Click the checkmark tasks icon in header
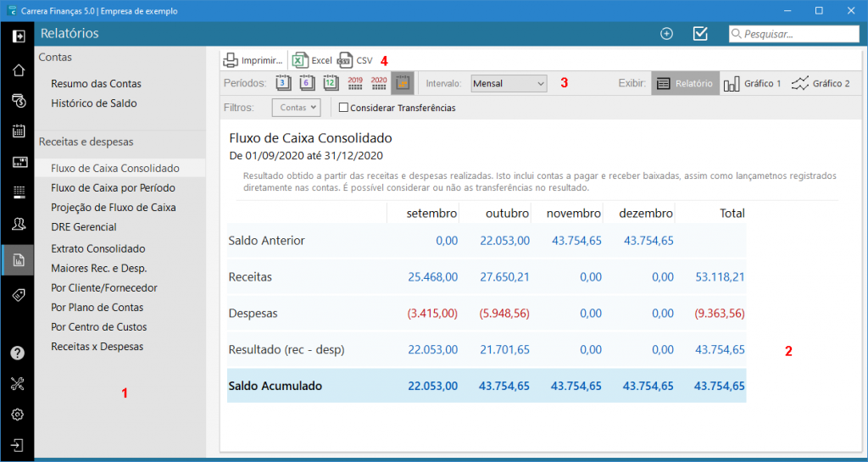 pyautogui.click(x=700, y=34)
